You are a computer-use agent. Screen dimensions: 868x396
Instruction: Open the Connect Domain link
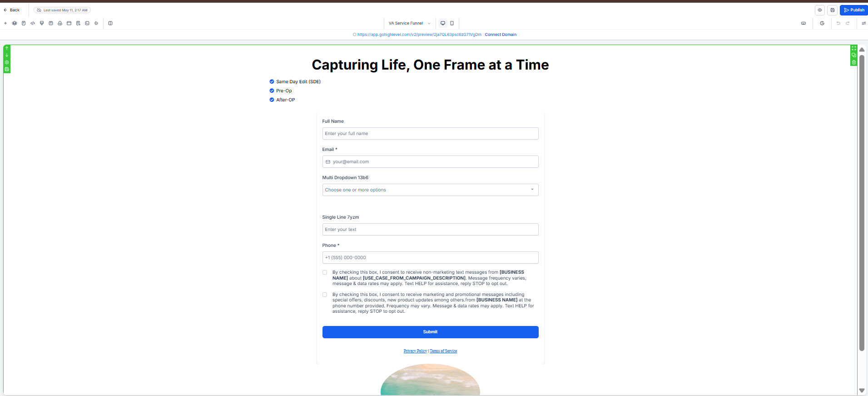(501, 35)
